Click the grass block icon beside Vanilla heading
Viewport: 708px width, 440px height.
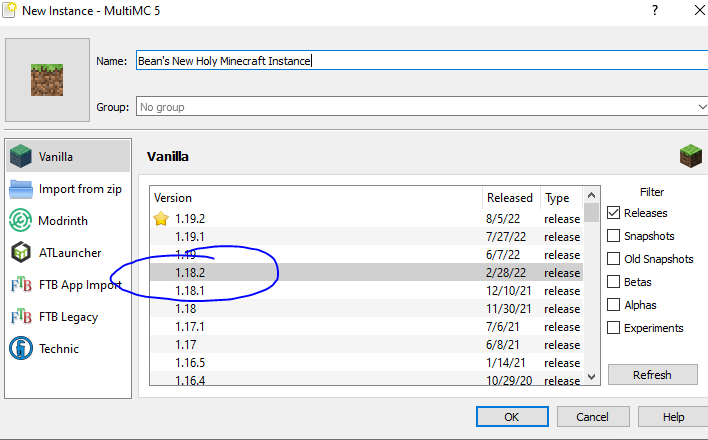(690, 156)
